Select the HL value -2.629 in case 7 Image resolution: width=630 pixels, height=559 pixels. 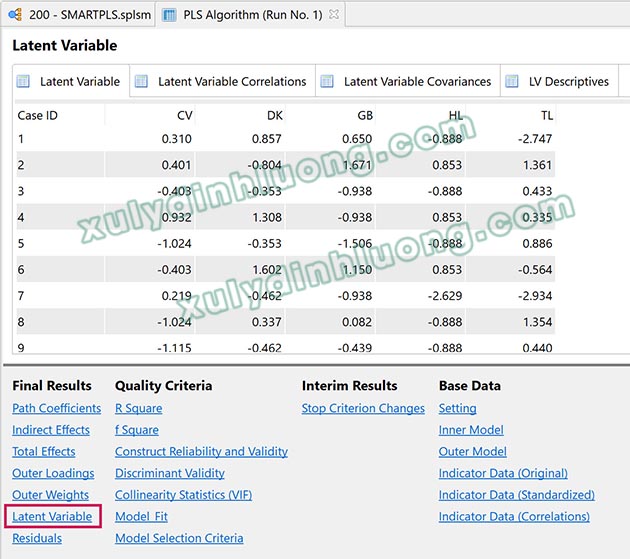coord(445,296)
